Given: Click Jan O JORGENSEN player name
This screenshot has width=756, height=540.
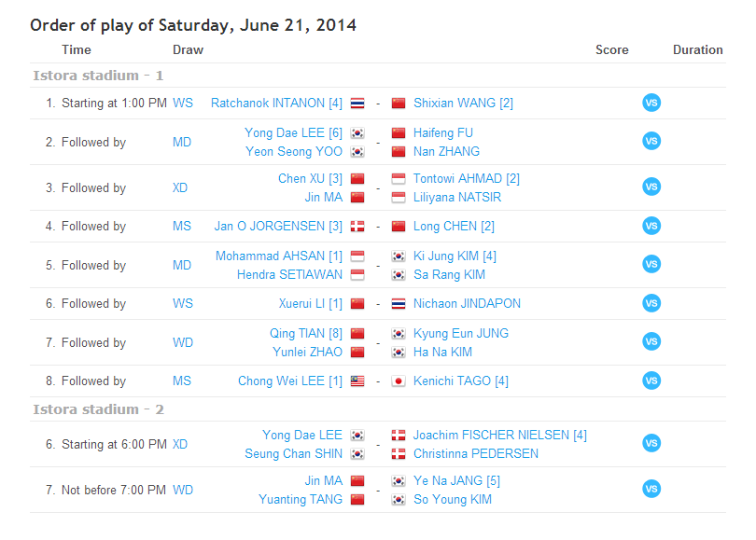Looking at the screenshot, I should (278, 226).
